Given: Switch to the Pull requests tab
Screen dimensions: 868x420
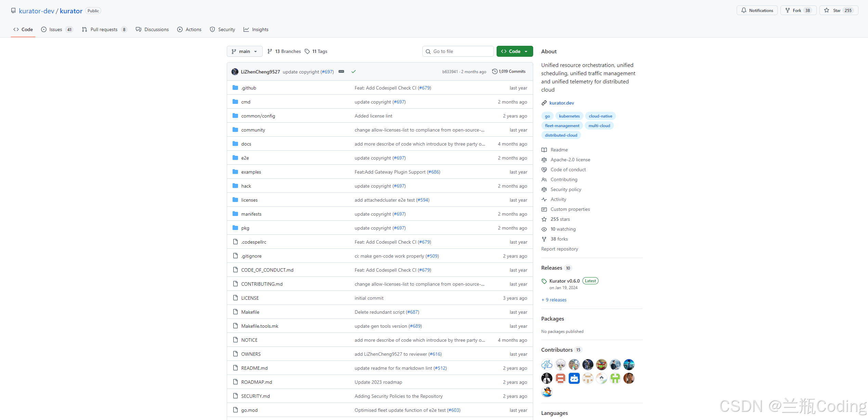Looking at the screenshot, I should [x=104, y=29].
